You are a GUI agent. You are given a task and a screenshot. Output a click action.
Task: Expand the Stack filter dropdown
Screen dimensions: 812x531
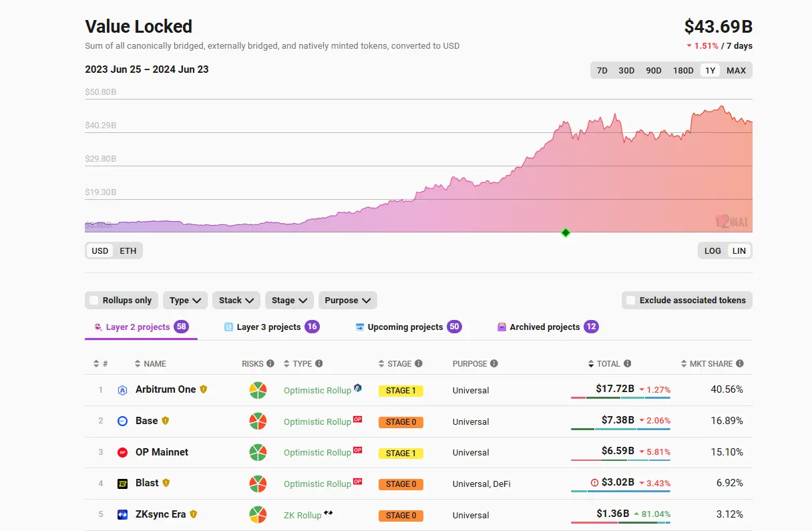[236, 301]
